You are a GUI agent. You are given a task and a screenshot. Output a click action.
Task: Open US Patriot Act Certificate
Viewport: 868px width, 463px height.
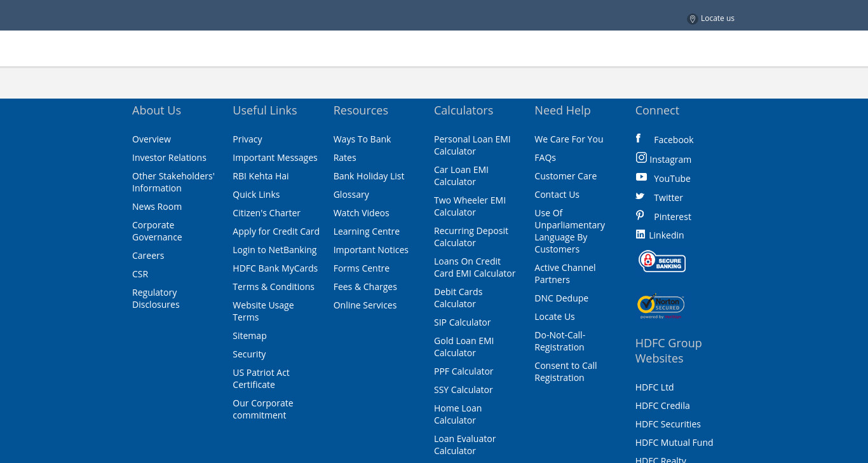coord(261,378)
